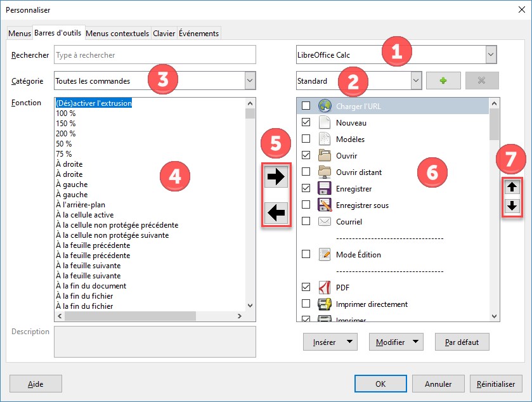
Task: Click the green plus add toolbar button
Action: 443,81
